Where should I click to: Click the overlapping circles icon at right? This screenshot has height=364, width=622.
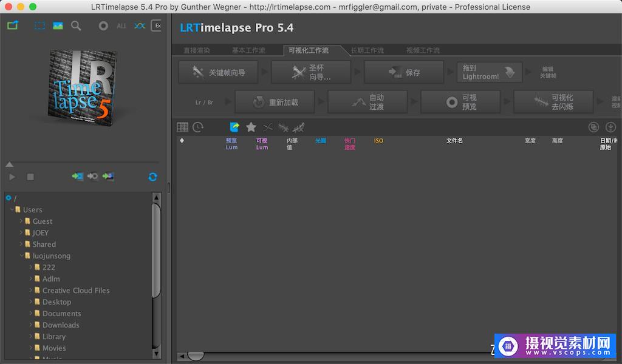click(x=593, y=127)
